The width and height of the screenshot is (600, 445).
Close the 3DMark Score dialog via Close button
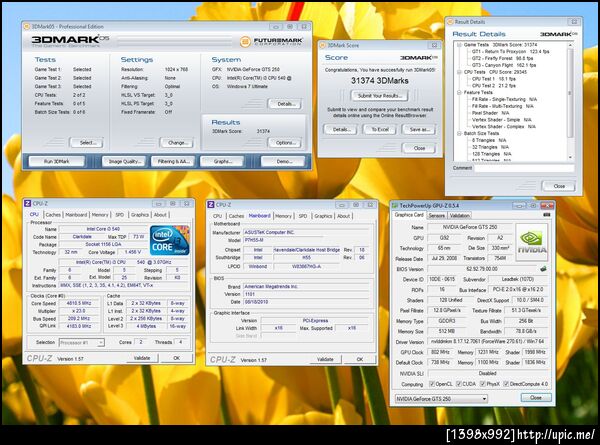point(419,148)
